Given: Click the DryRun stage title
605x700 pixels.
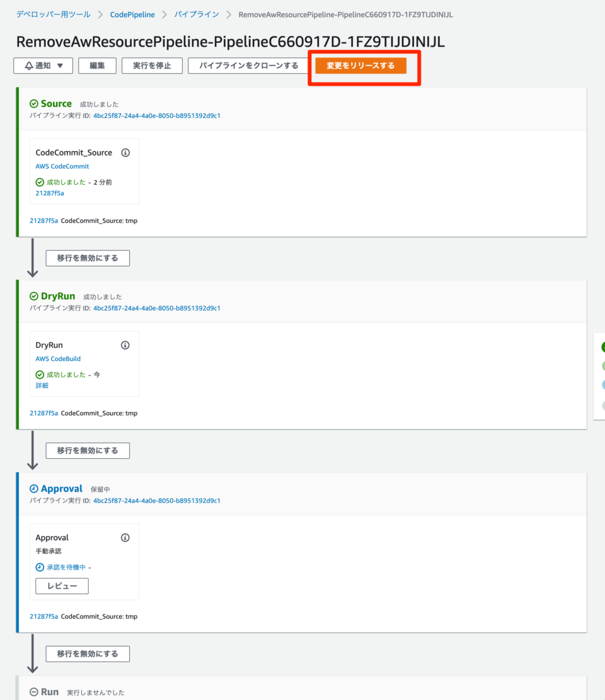Looking at the screenshot, I should tap(58, 296).
